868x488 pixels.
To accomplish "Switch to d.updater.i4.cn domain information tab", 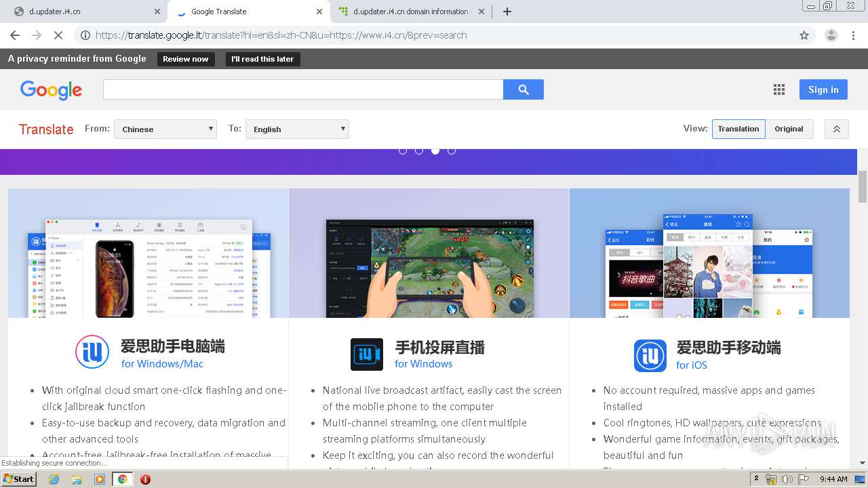I will (x=410, y=12).
